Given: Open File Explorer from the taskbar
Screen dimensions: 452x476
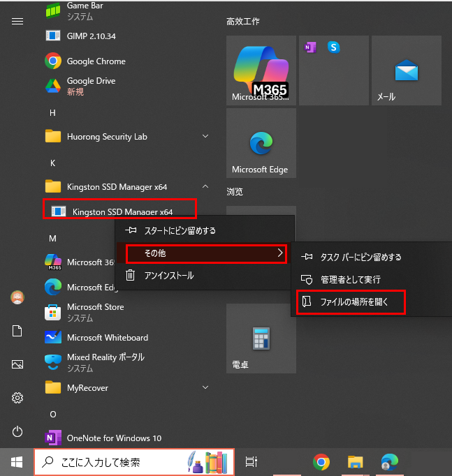Looking at the screenshot, I should click(x=356, y=462).
